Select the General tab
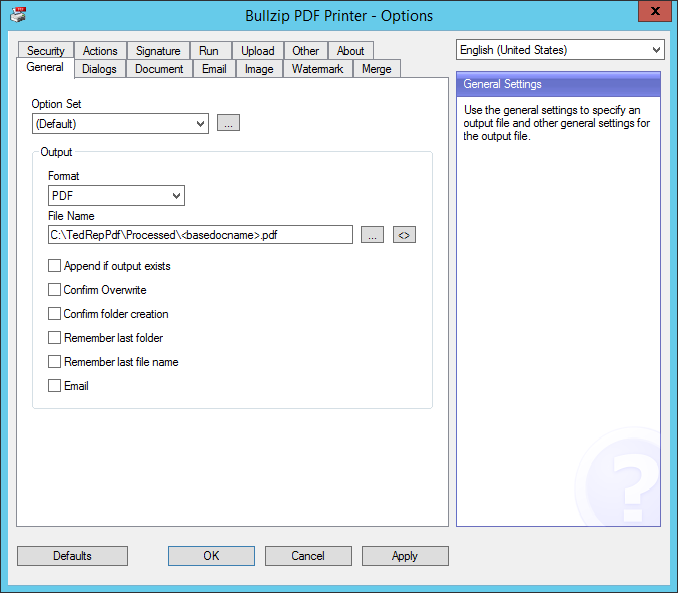 [x=45, y=67]
